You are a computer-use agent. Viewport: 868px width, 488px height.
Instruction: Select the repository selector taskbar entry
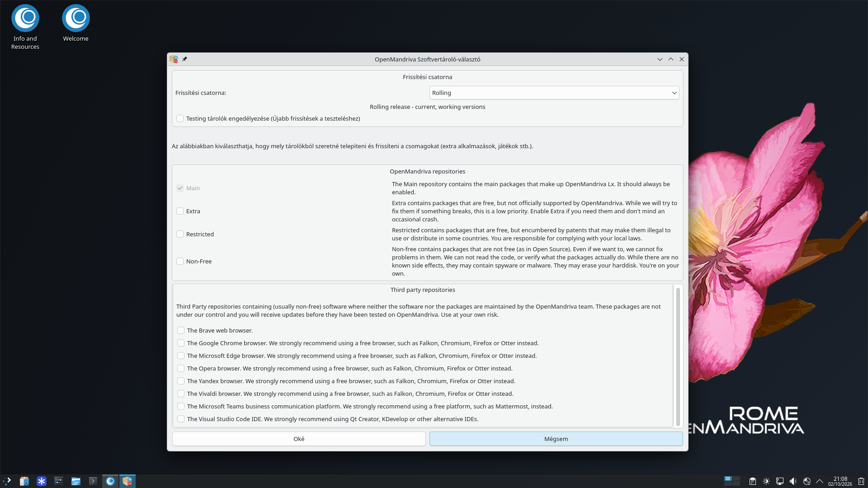pos(127,481)
